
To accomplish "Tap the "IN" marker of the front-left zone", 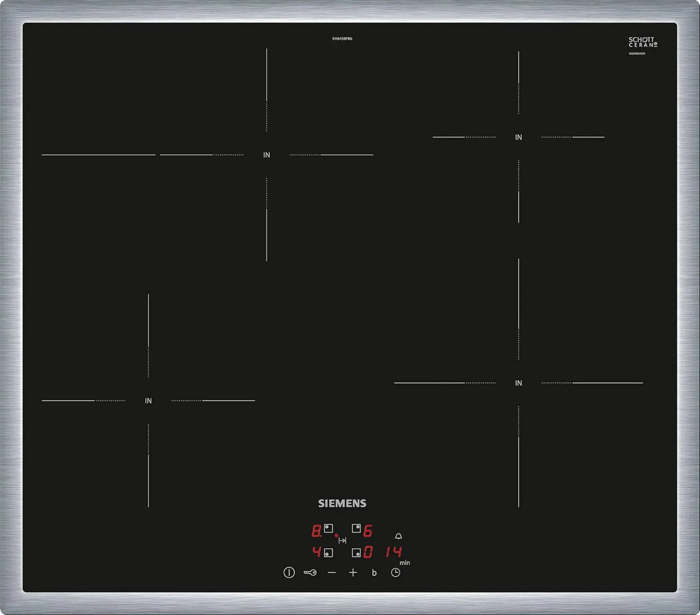I will [148, 401].
